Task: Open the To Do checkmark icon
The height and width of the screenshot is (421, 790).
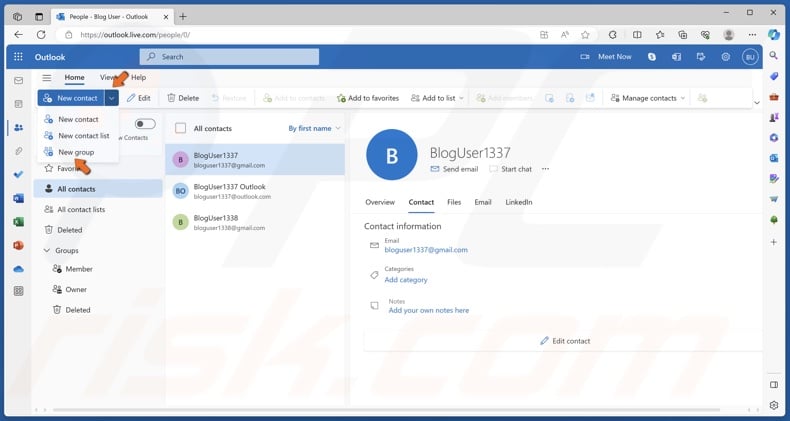Action: (x=19, y=175)
